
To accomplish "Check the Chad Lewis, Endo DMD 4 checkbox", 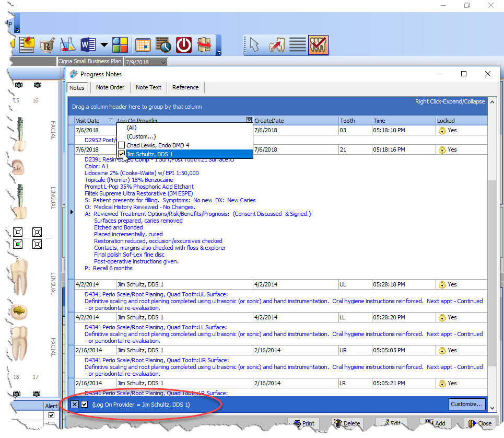I will click(121, 145).
